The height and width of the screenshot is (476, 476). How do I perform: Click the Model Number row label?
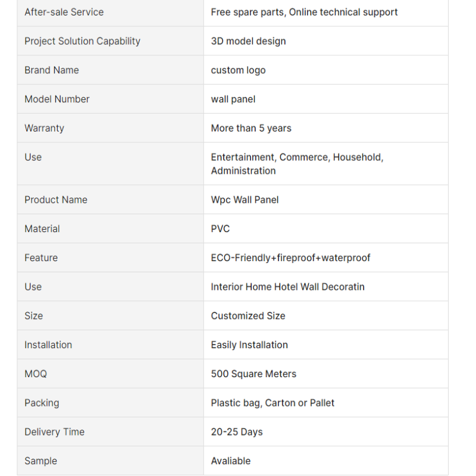[57, 99]
